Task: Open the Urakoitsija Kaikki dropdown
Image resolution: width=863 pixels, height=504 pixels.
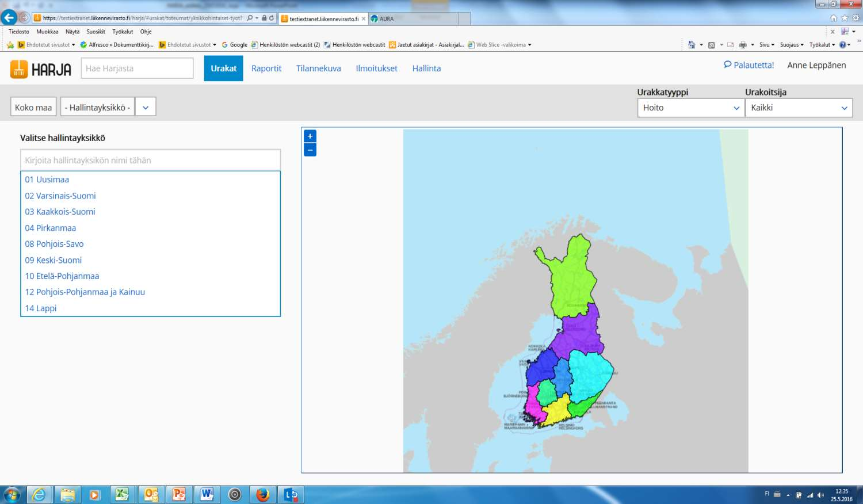Action: 799,108
